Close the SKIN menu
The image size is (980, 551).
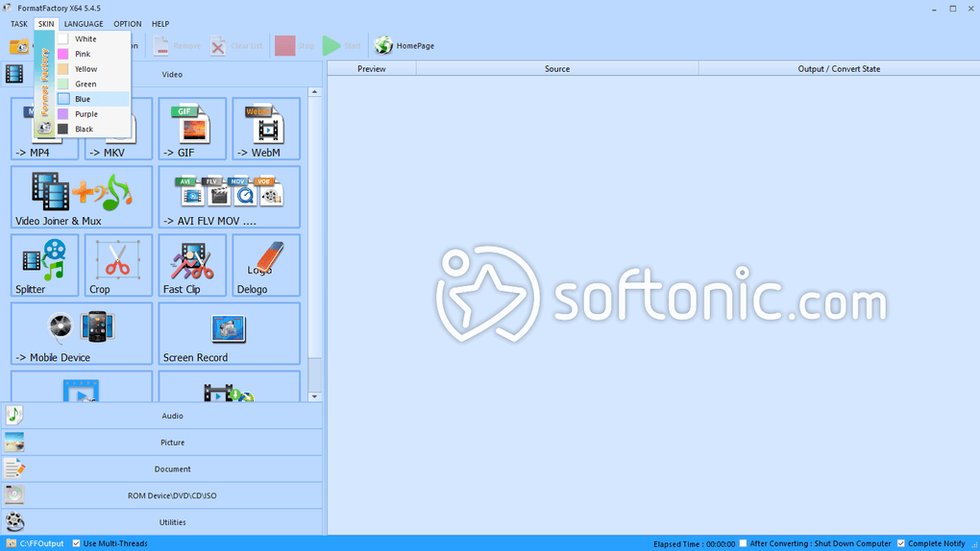click(x=45, y=24)
